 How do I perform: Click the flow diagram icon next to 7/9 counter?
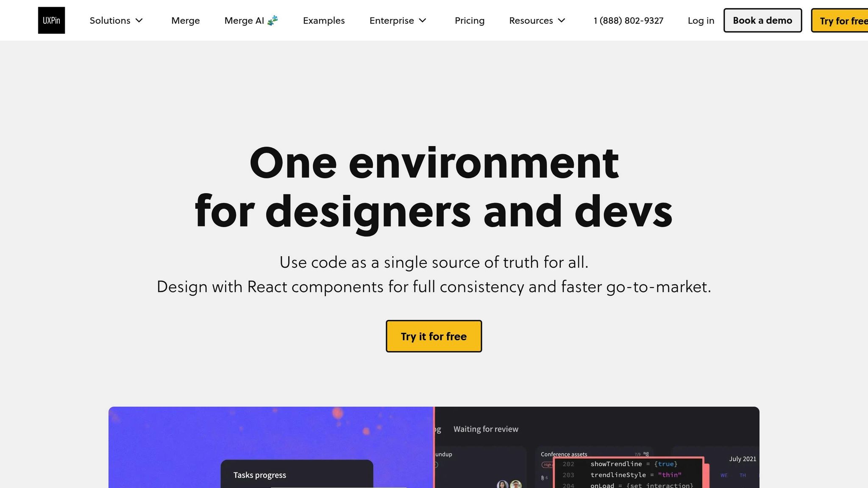click(x=646, y=454)
